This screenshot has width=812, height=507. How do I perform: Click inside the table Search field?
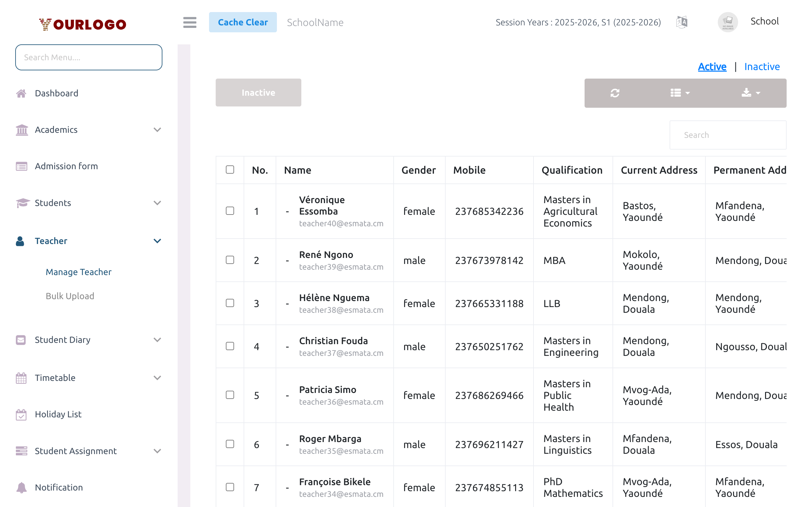(727, 135)
